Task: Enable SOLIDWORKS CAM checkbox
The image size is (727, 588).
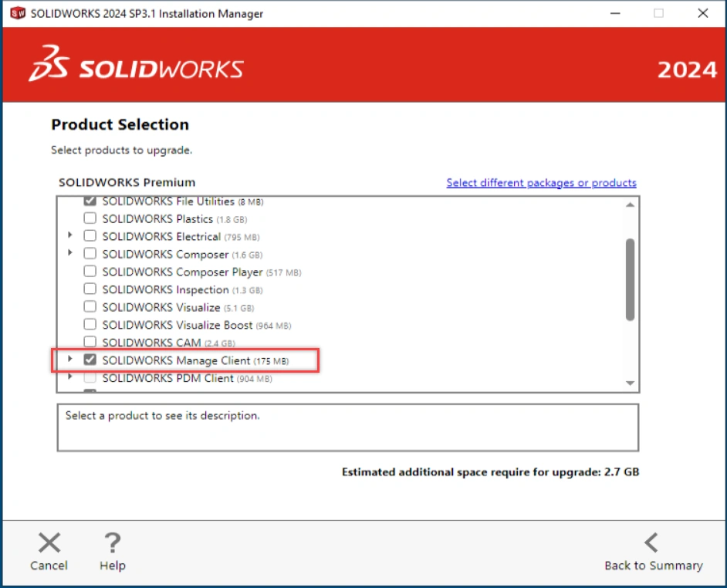Action: click(x=90, y=342)
